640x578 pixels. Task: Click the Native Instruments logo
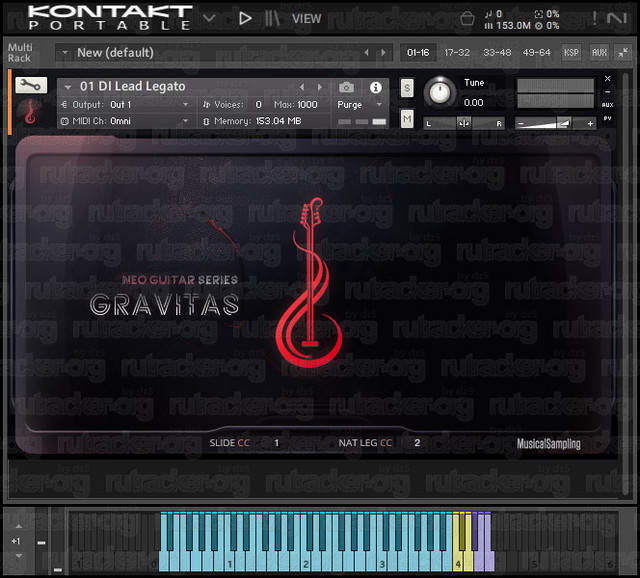coord(617,18)
